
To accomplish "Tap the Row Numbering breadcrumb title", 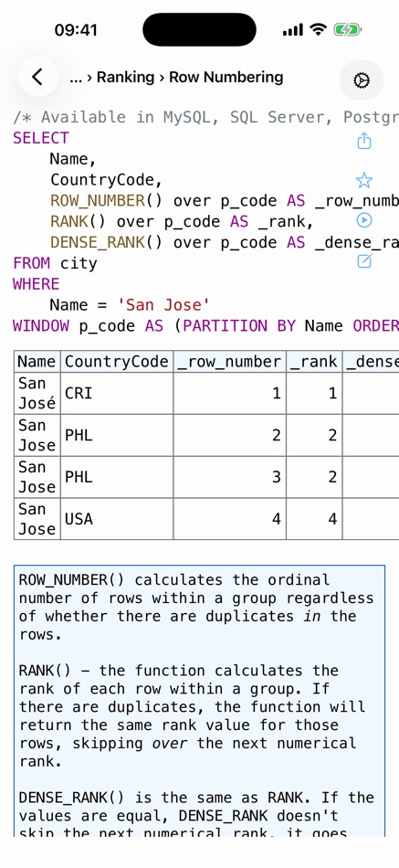I will click(x=226, y=77).
